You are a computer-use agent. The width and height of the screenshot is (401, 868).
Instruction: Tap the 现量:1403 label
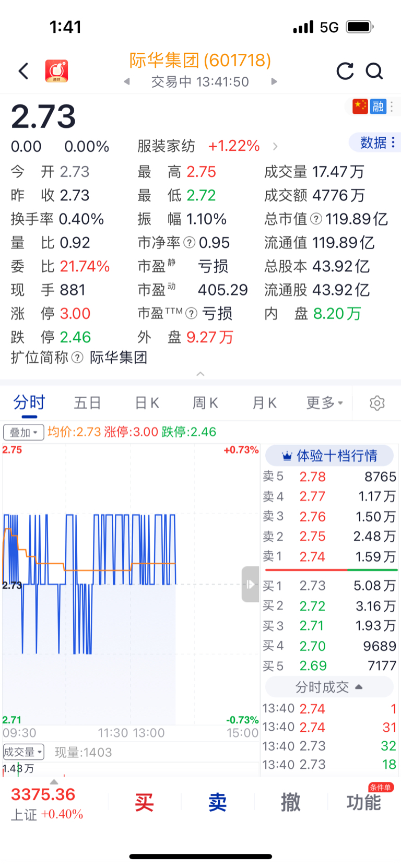pos(84,752)
